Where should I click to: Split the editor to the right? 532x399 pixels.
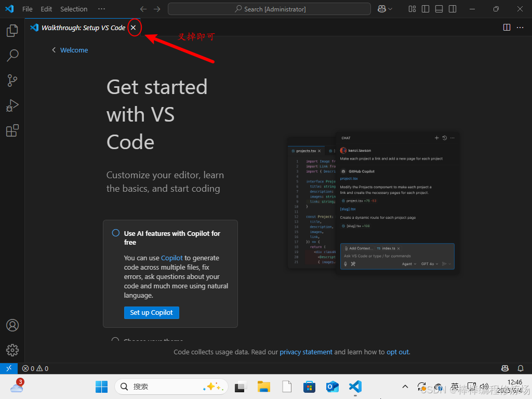point(507,28)
